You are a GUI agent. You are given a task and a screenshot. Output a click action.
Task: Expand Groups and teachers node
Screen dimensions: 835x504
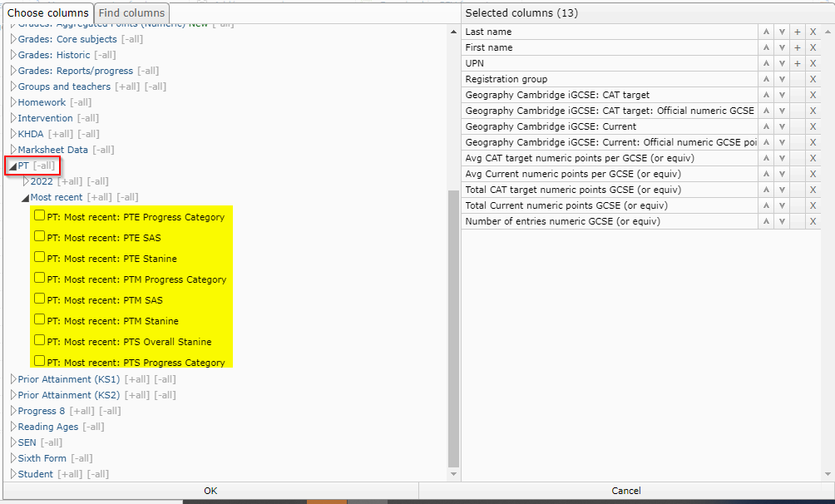14,86
